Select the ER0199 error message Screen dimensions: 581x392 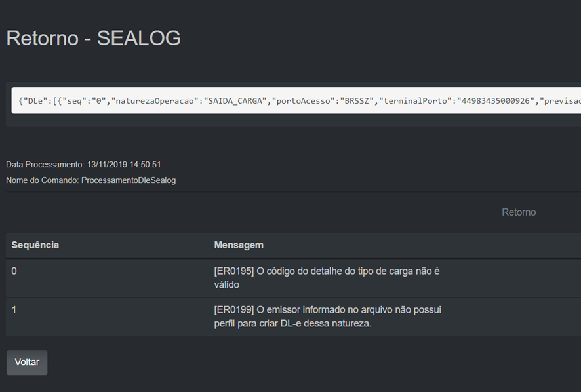pos(328,317)
